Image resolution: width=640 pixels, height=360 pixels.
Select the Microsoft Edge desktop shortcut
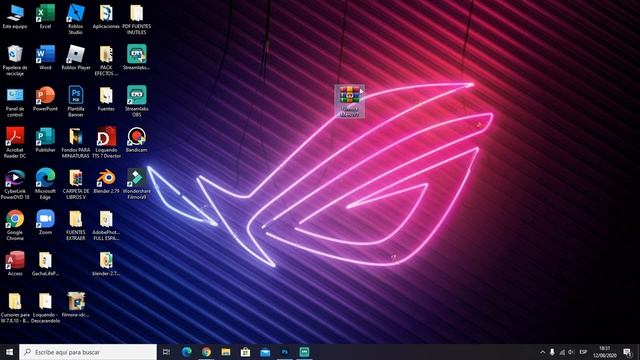(x=45, y=184)
